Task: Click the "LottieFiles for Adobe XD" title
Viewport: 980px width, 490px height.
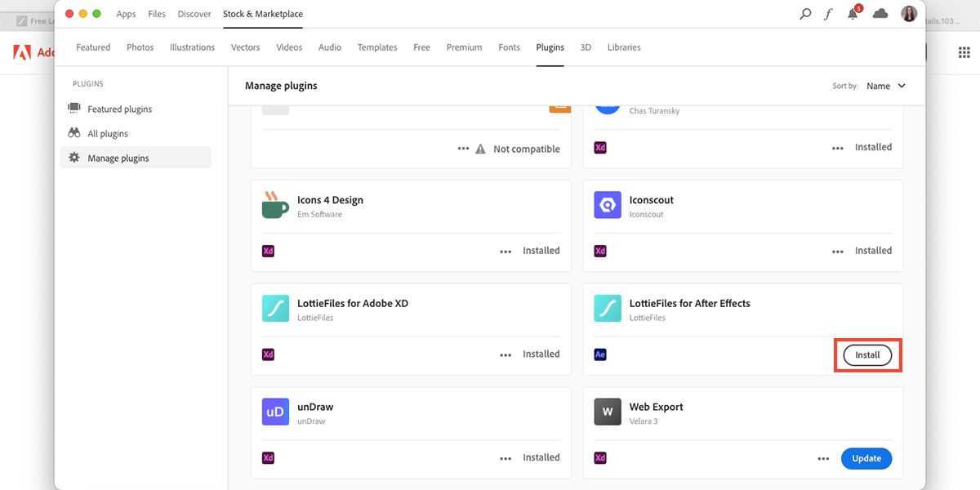Action: 353,304
